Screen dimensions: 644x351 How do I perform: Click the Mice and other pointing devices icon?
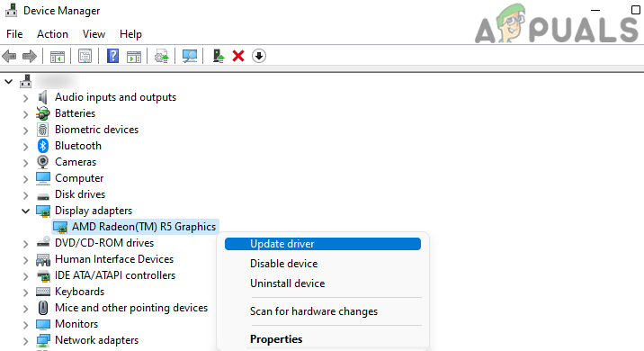pyautogui.click(x=42, y=308)
